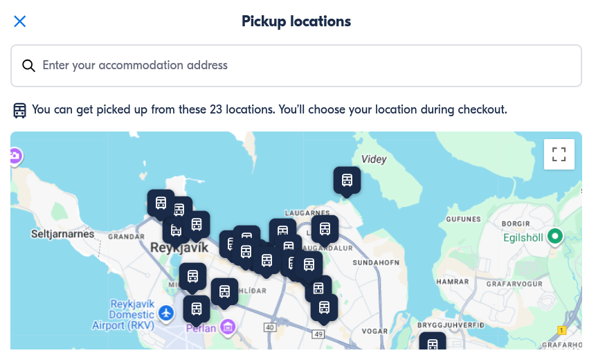Viewport: 596px width, 364px height.
Task: Select the bus pickup pin near Videy
Action: [x=347, y=180]
